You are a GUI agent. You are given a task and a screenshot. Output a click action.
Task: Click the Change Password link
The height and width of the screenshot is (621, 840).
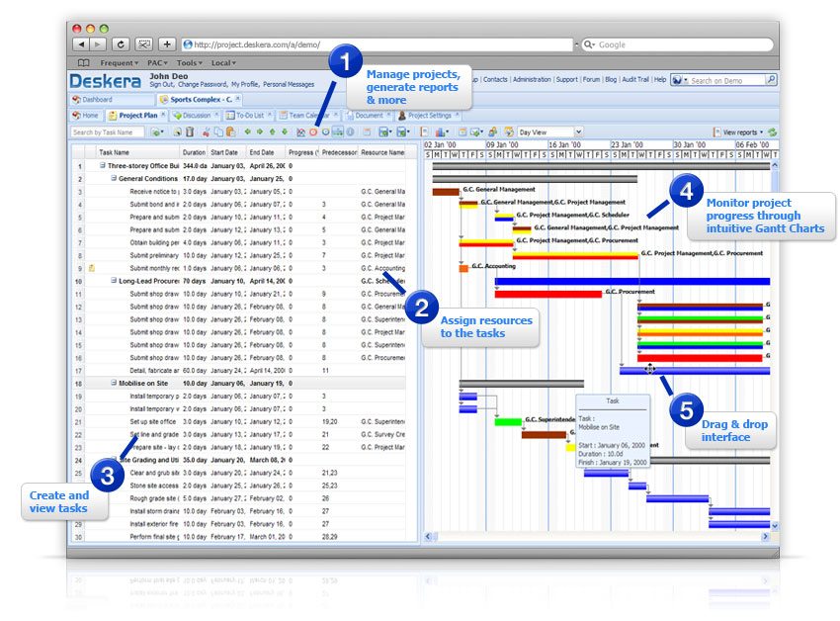(x=203, y=85)
